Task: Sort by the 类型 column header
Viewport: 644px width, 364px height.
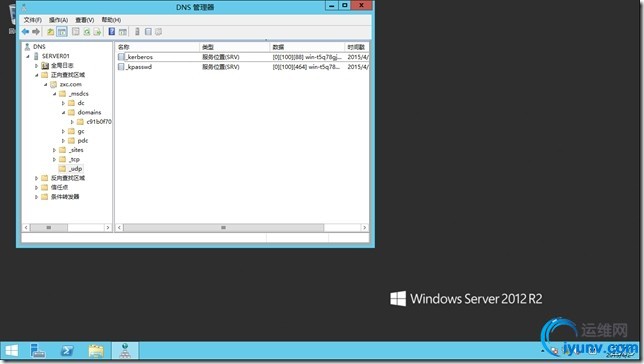Action: pos(235,47)
